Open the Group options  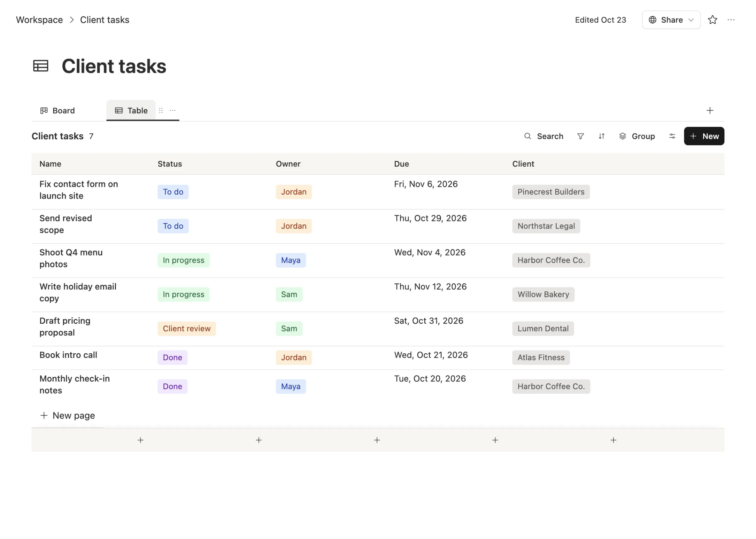(637, 136)
